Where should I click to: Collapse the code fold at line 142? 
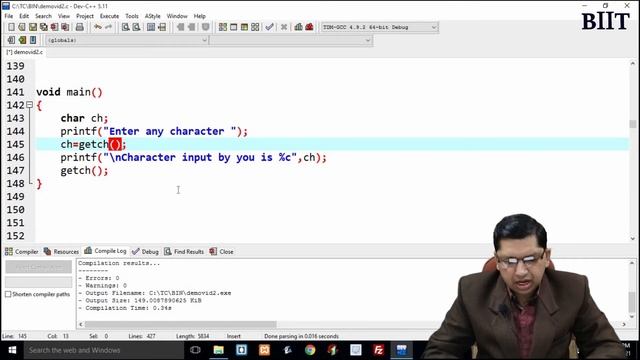[x=29, y=105]
